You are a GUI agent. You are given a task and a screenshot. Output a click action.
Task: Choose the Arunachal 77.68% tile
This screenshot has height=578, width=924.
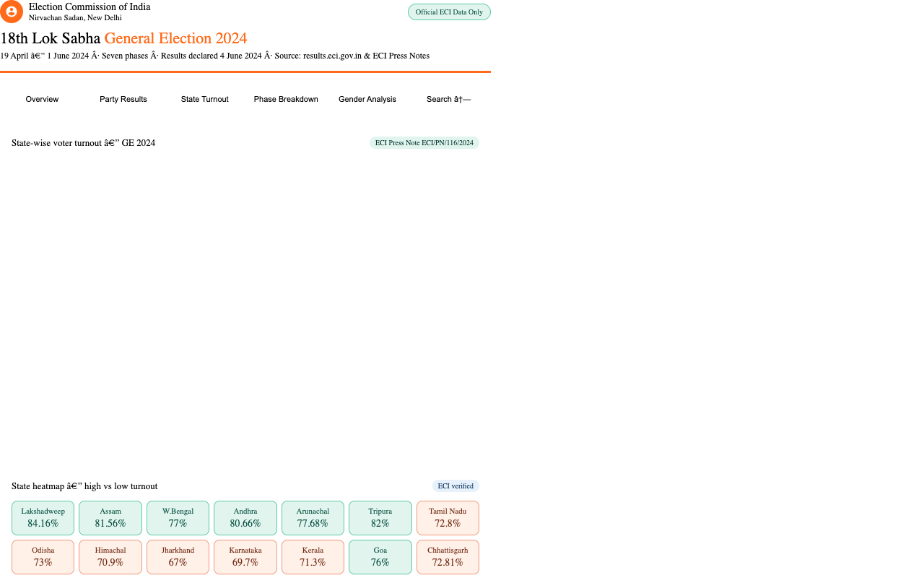(x=313, y=518)
